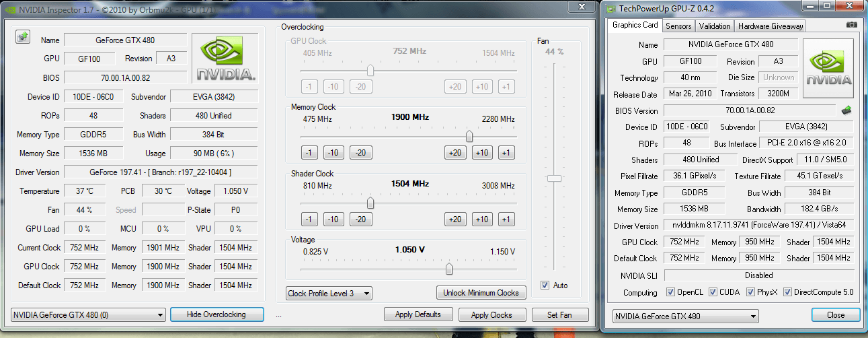The width and height of the screenshot is (868, 338).
Task: Open the Clock Profile Level 3 dropdown
Action: click(x=329, y=293)
